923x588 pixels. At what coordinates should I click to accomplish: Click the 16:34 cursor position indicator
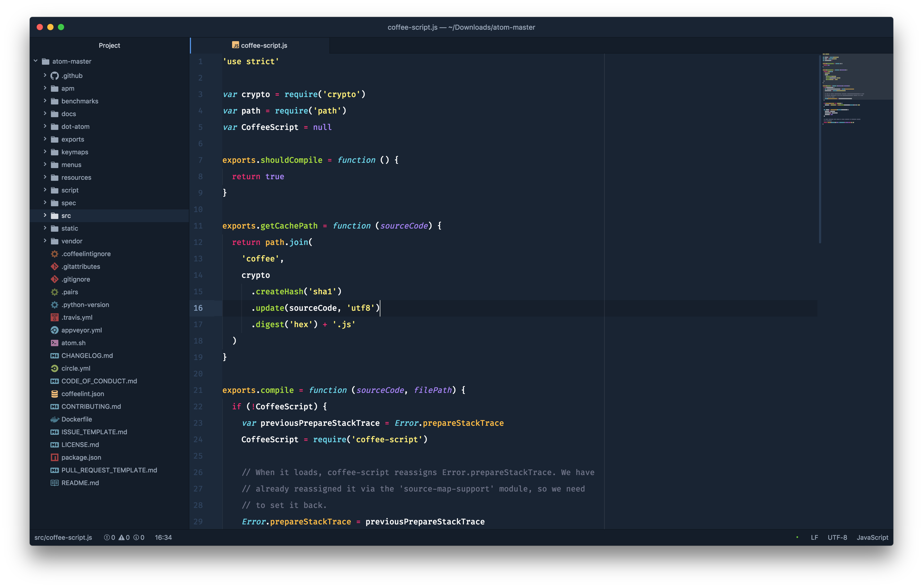(163, 537)
